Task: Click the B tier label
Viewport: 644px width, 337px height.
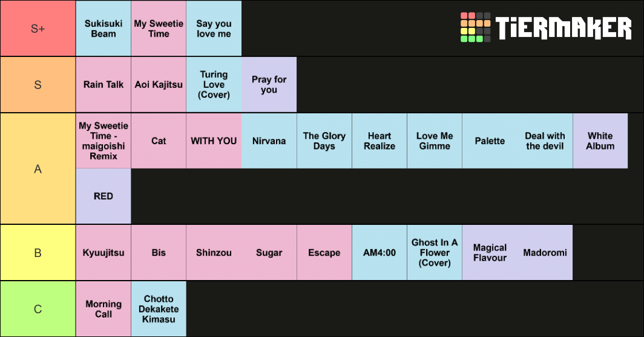Action: pos(38,253)
